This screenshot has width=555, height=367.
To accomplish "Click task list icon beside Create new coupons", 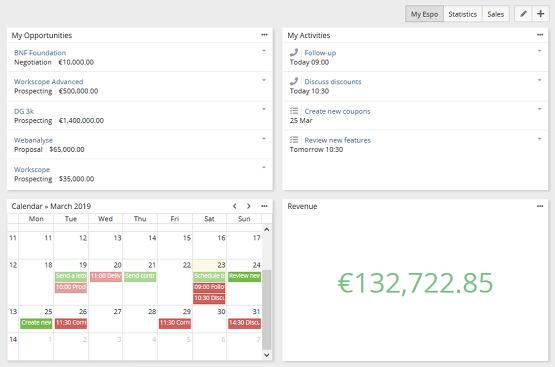I will coord(294,111).
